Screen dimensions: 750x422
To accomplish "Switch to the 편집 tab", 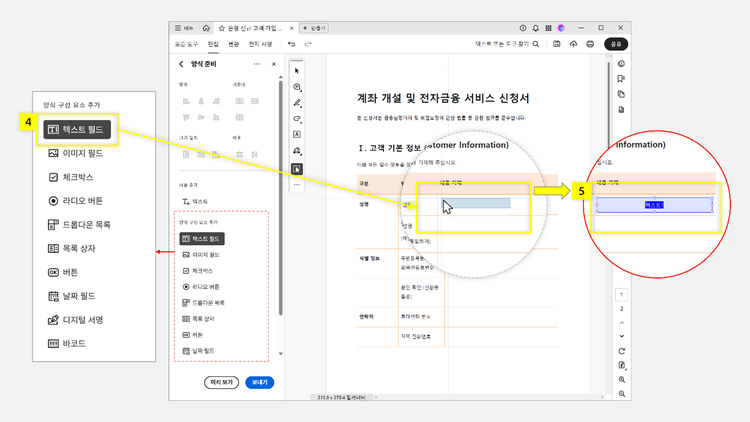I will click(x=213, y=44).
